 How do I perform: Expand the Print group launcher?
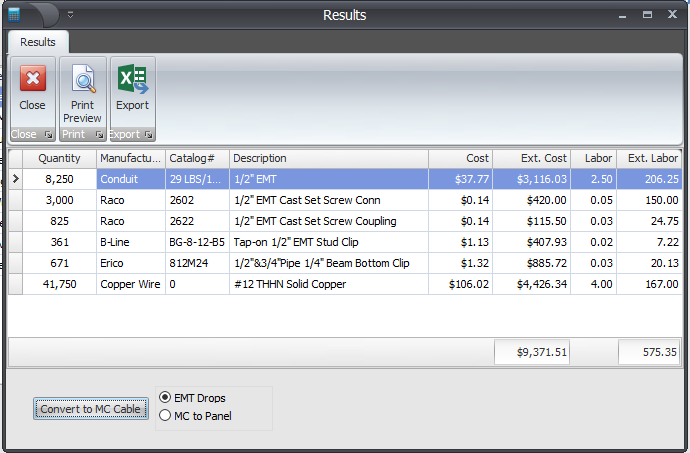pos(99,135)
